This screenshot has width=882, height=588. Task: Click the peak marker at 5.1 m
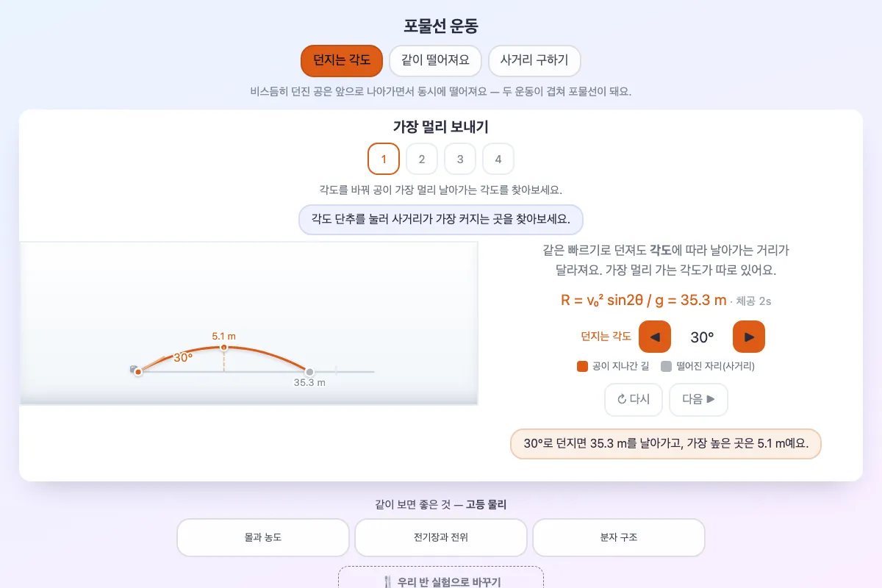pyautogui.click(x=224, y=347)
